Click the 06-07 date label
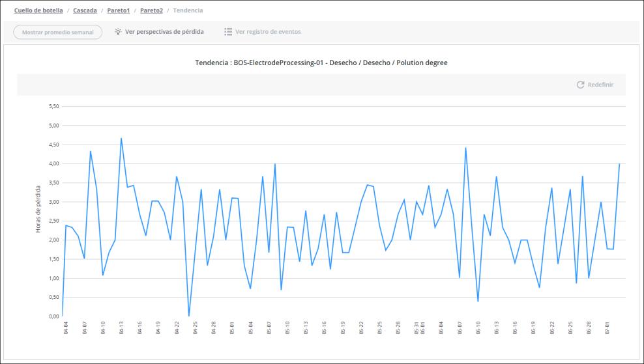 460,328
